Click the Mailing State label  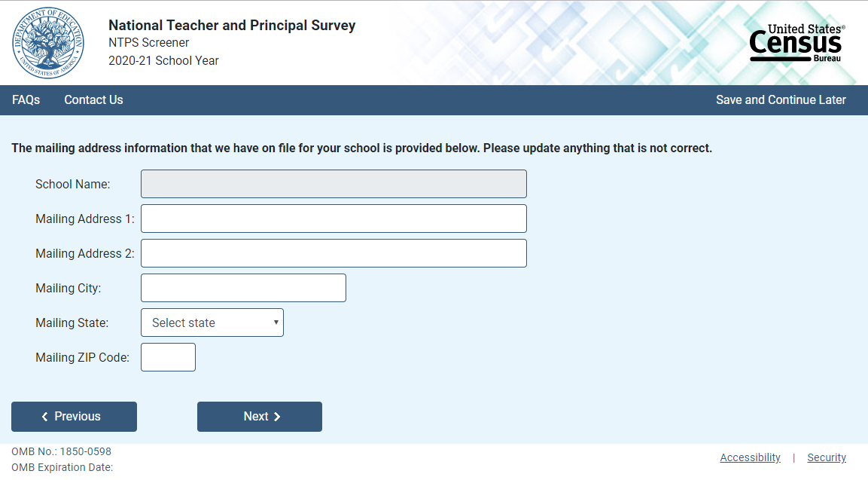coord(72,323)
